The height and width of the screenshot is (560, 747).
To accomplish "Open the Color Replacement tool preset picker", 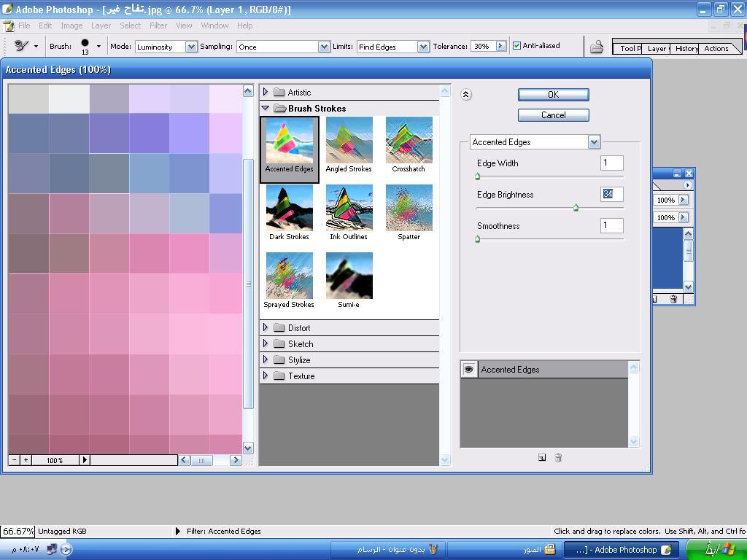I will click(x=36, y=46).
